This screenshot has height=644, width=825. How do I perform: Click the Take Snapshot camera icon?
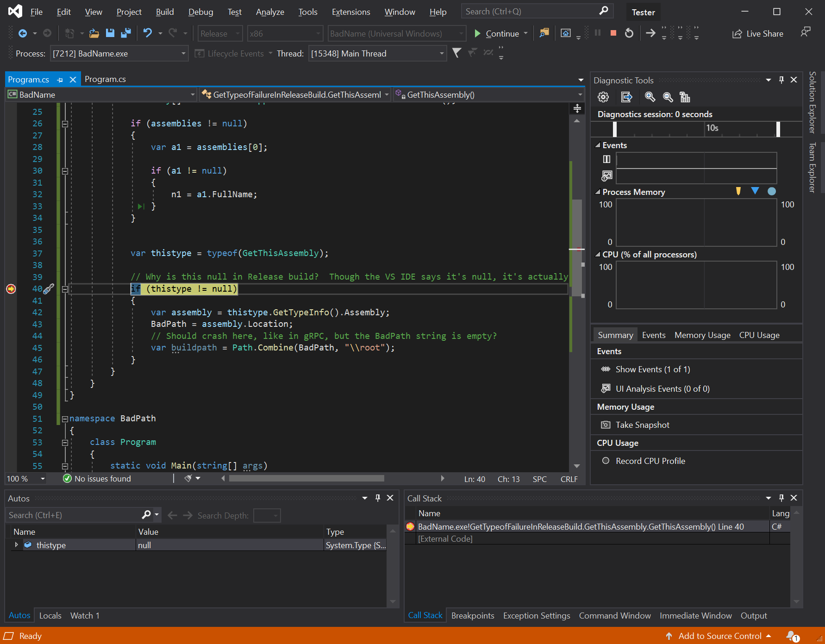[605, 425]
